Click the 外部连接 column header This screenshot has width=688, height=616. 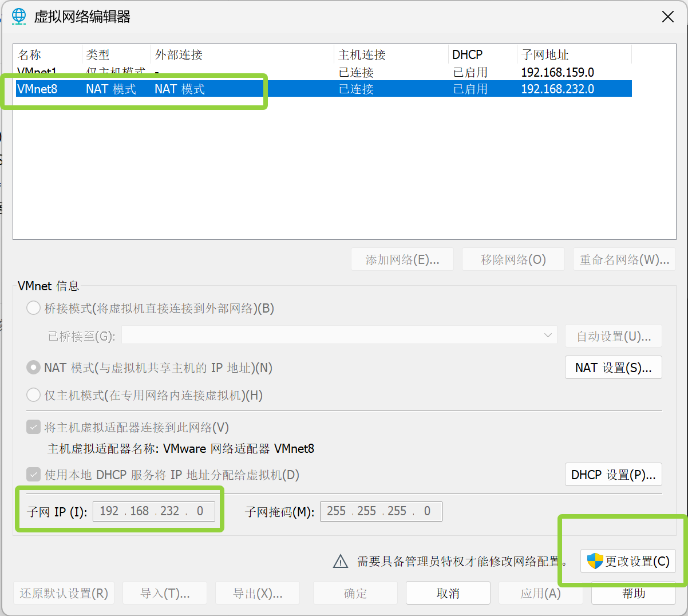click(x=242, y=55)
